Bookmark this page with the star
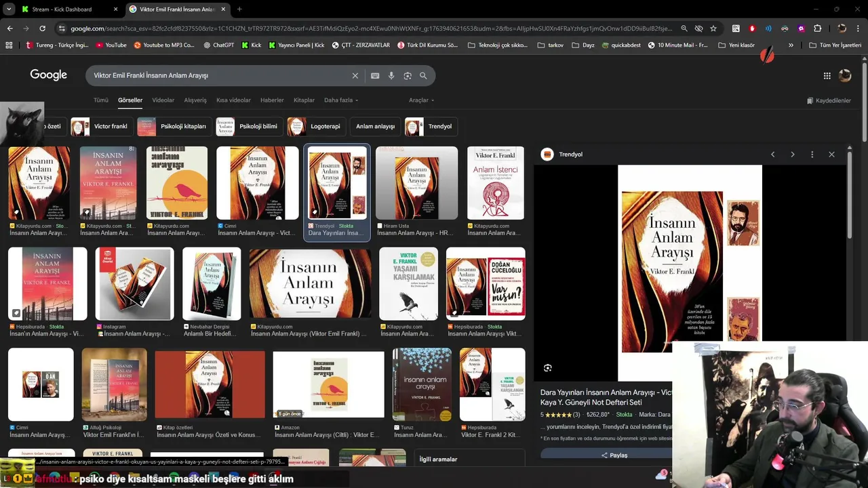Image resolution: width=868 pixels, height=488 pixels. pos(713,28)
